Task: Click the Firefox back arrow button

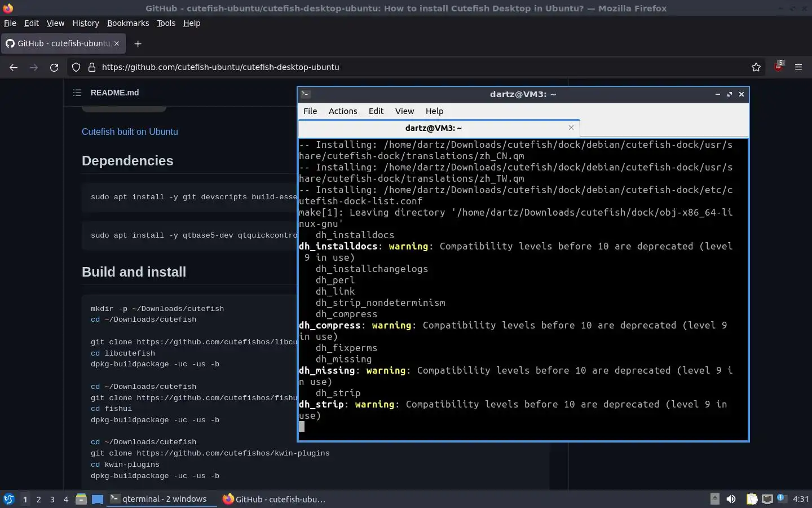Action: click(x=14, y=67)
